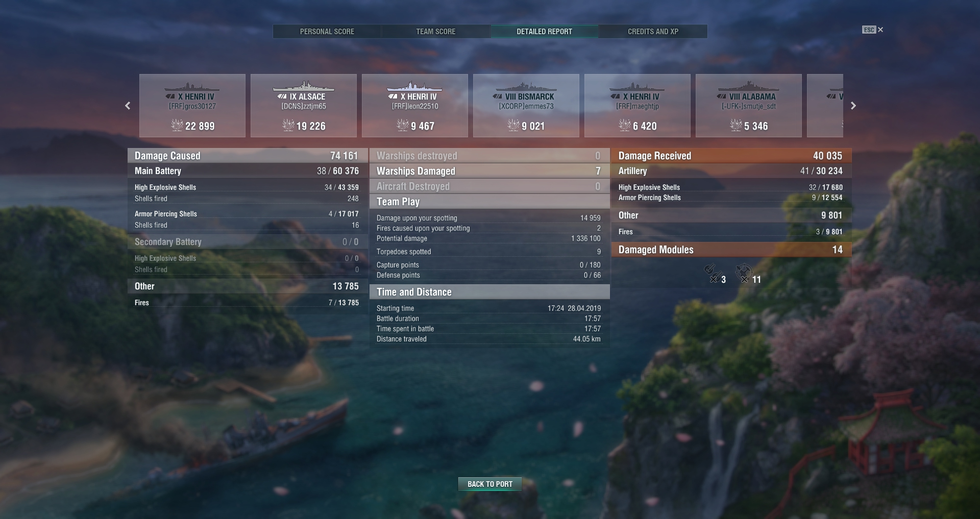This screenshot has width=980, height=519.
Task: Open the Personal Score tab
Action: (327, 32)
